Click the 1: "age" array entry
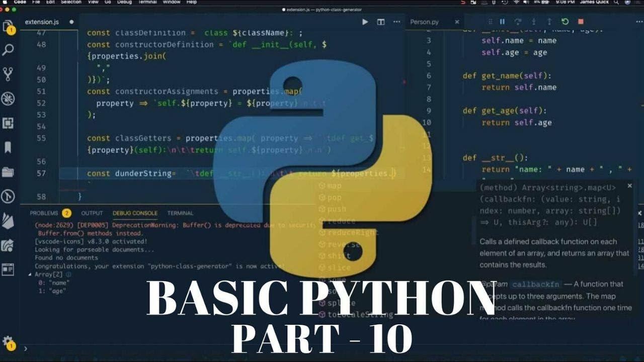 [x=52, y=291]
